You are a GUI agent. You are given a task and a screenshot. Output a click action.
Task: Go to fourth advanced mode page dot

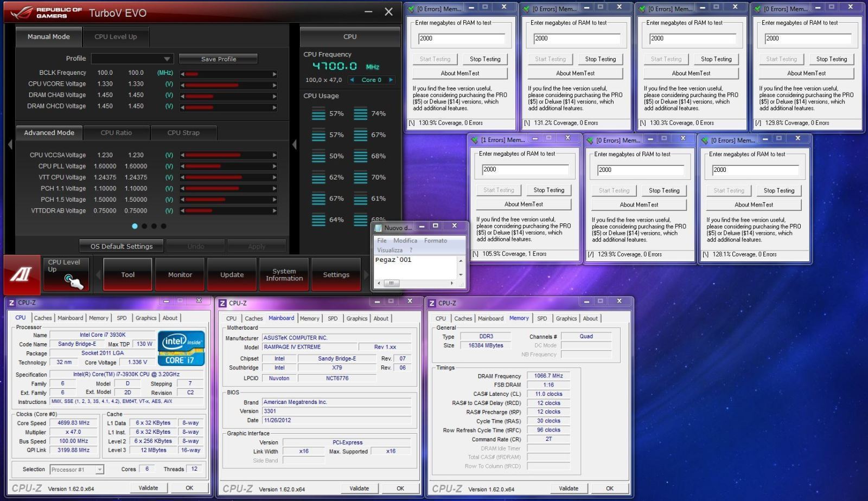164,226
